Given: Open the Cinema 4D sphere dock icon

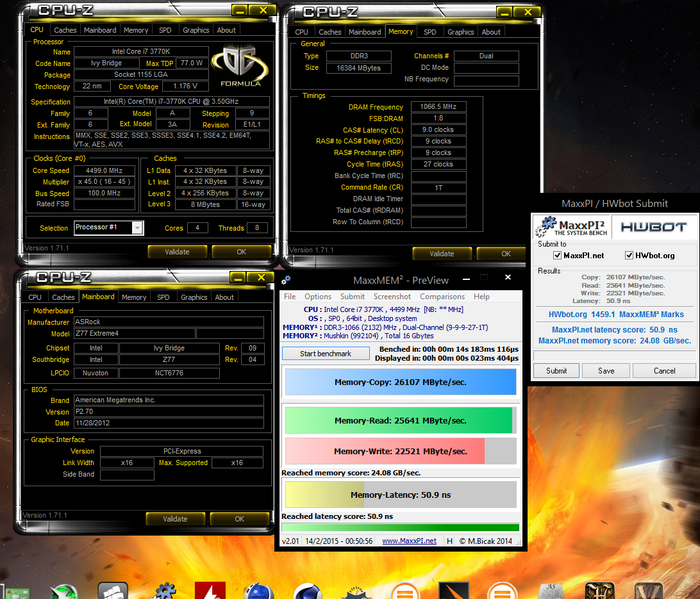Looking at the screenshot, I should click(x=308, y=591).
